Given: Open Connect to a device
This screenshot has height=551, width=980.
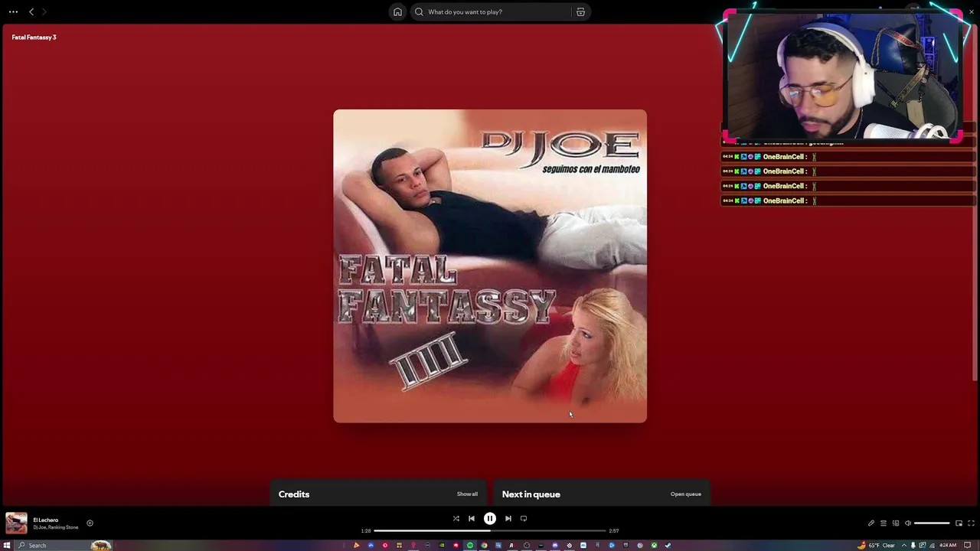Looking at the screenshot, I should tap(896, 523).
